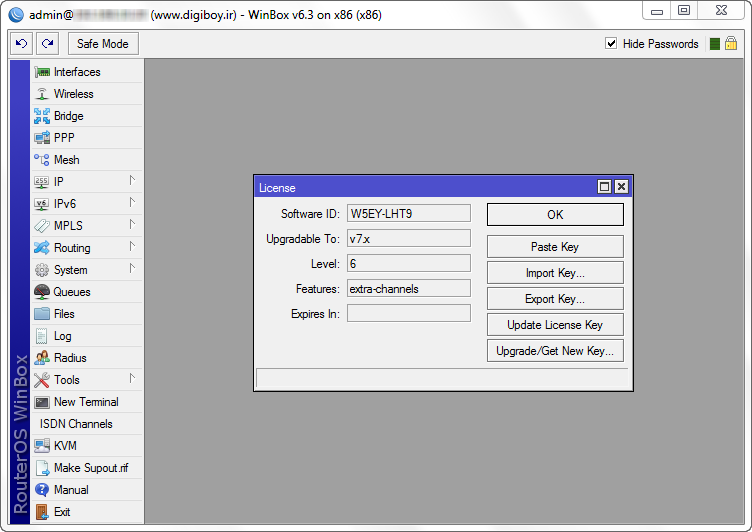The height and width of the screenshot is (532, 752).
Task: Click the Routing arrows icon
Action: coord(42,248)
